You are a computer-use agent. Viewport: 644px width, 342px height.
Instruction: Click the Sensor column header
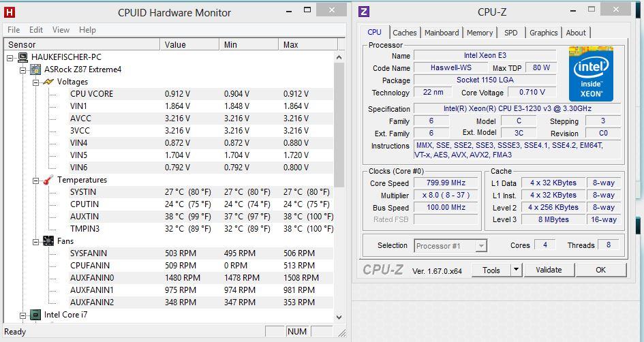(82, 44)
